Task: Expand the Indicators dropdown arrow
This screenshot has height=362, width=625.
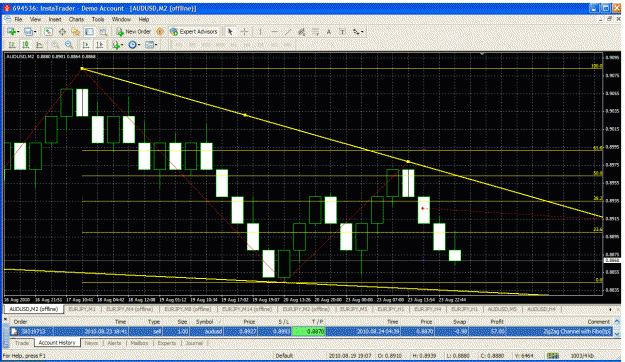Action: pos(122,45)
